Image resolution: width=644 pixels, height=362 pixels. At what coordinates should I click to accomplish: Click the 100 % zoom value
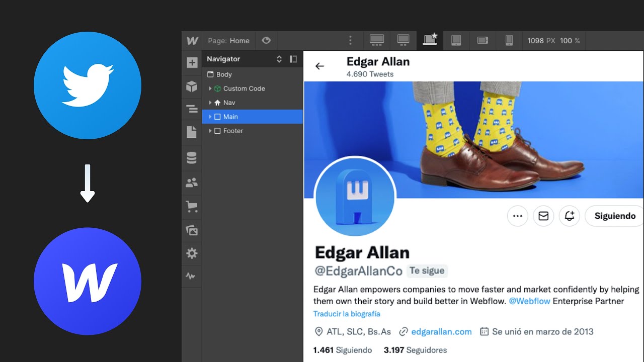(x=570, y=41)
